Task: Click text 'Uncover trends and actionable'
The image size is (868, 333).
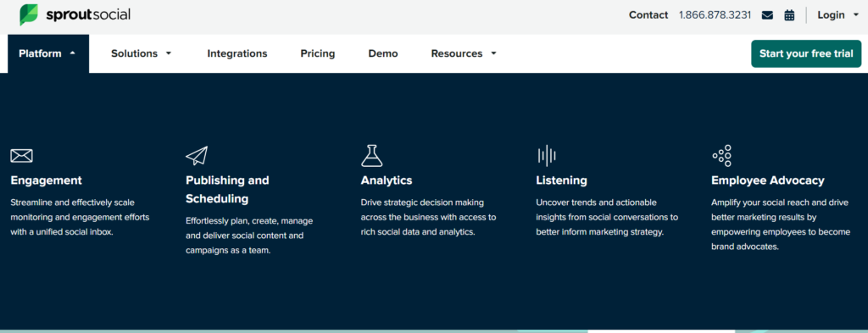Action: [596, 203]
